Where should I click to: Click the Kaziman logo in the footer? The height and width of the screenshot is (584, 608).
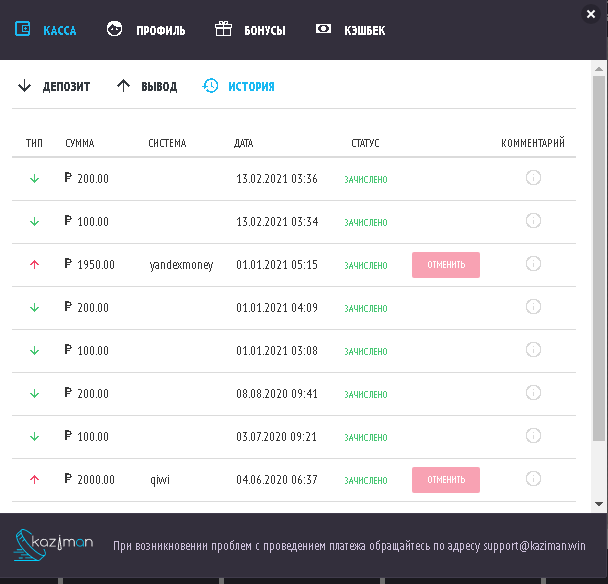point(54,545)
